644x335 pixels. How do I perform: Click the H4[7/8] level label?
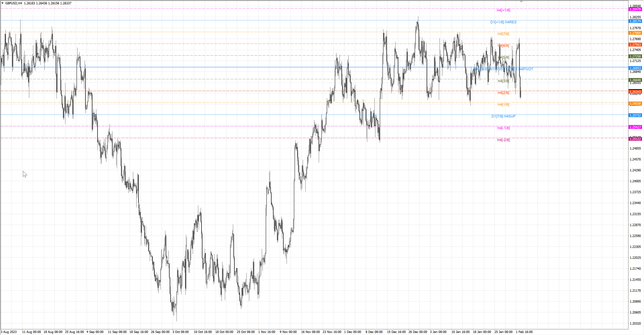[x=503, y=34]
